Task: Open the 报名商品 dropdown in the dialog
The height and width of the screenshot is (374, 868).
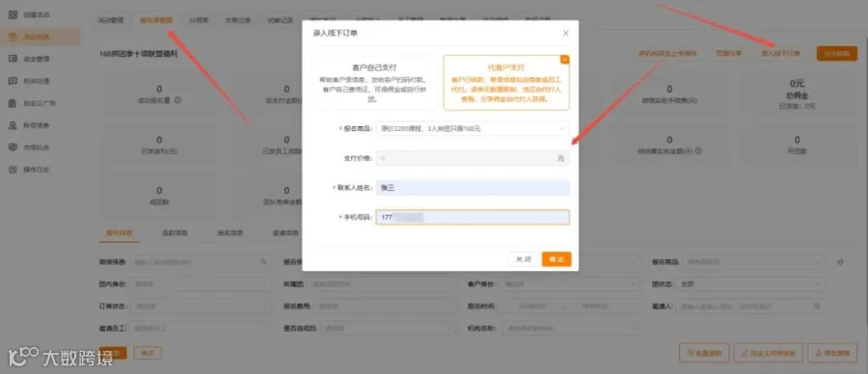Action: [473, 128]
